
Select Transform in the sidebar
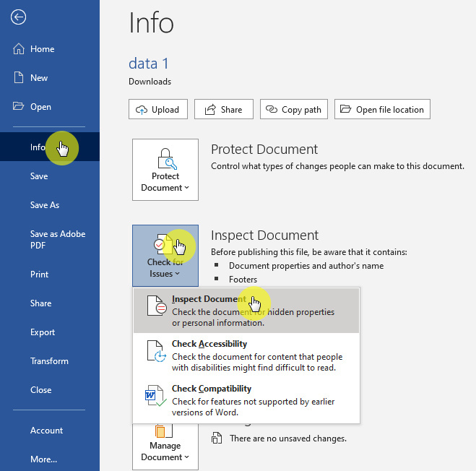tap(49, 360)
